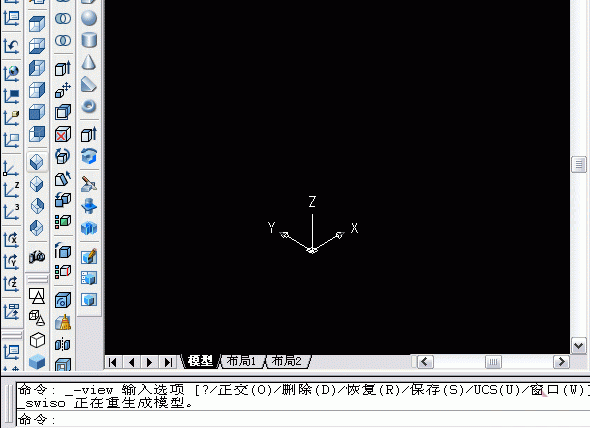The width and height of the screenshot is (590, 428).
Task: Click the Intersect solids icon
Action: [63, 40]
